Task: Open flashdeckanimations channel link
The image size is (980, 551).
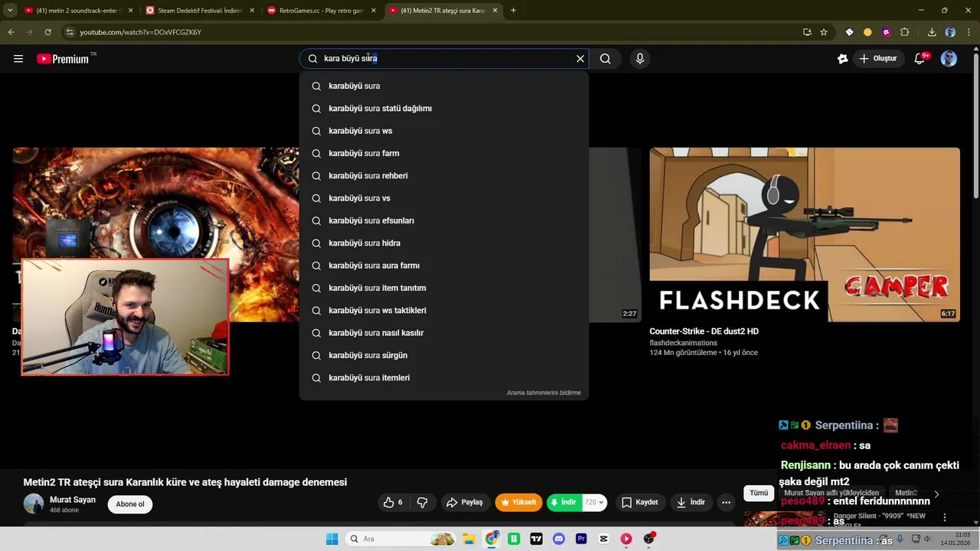Action: (683, 343)
